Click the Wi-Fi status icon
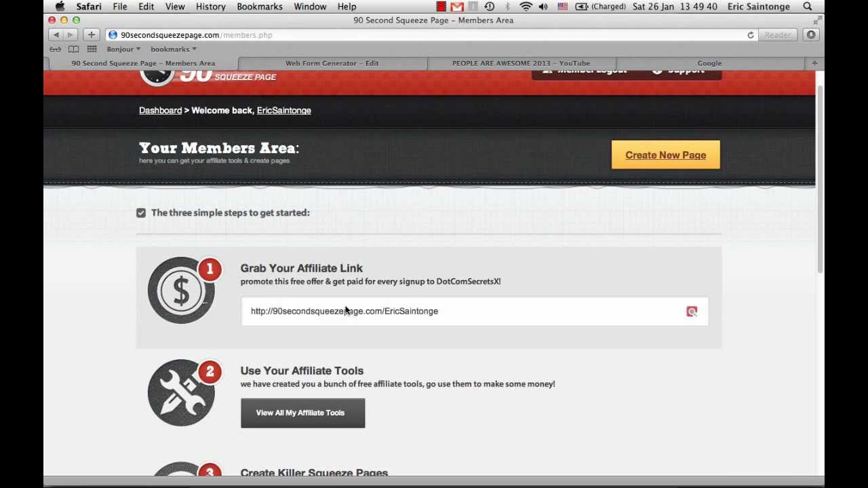Screen dimensions: 868x488 click(526, 6)
